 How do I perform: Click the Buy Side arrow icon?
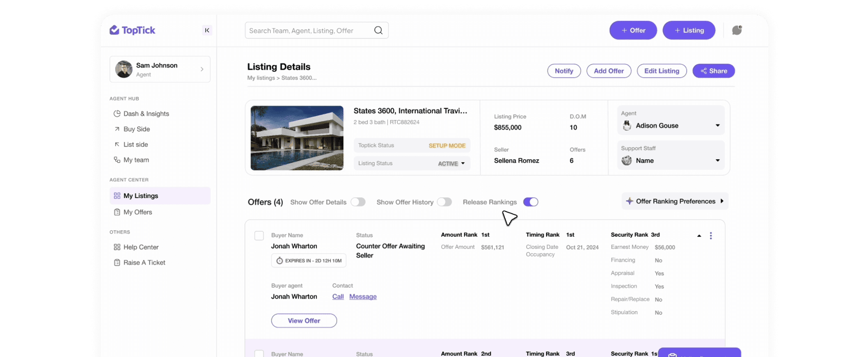(117, 129)
